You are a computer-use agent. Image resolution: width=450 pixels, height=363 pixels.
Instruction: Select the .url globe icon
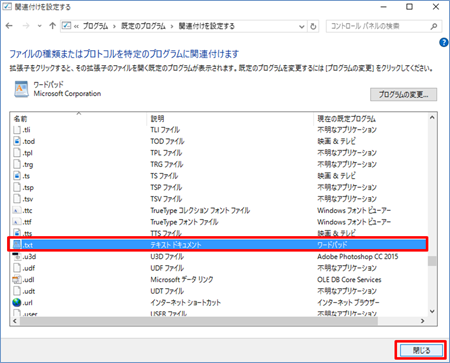17,303
